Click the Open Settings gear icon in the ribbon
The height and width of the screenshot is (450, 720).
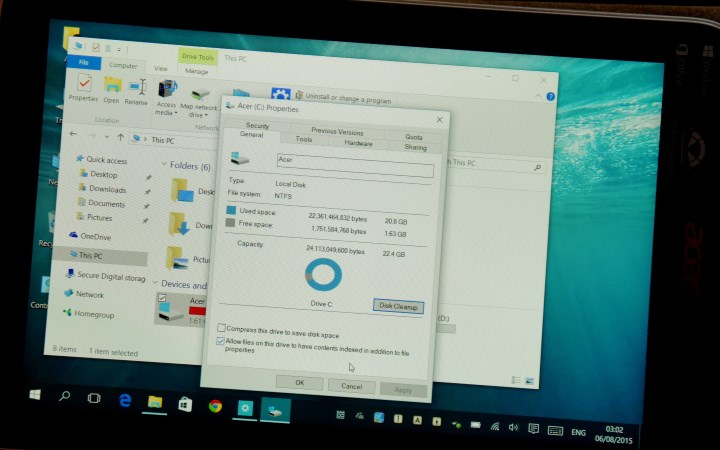281,94
